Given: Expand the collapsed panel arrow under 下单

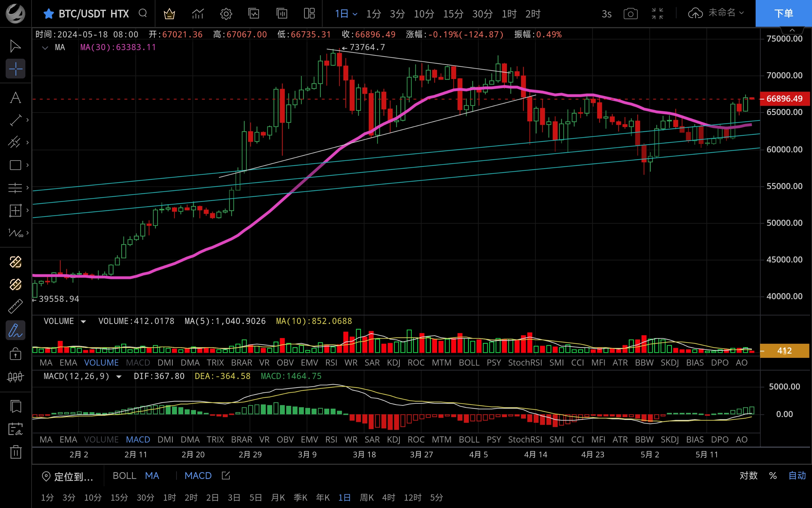Looking at the screenshot, I should tap(792, 30).
